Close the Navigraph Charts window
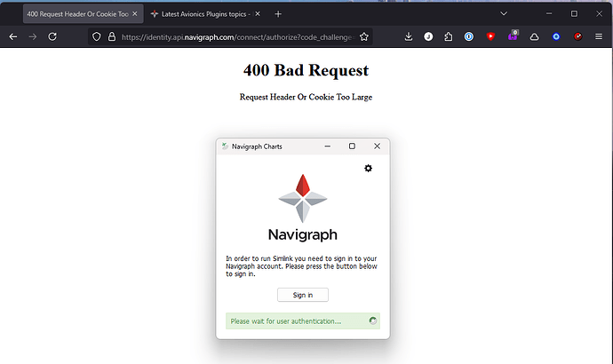Image resolution: width=613 pixels, height=364 pixels. pyautogui.click(x=377, y=146)
